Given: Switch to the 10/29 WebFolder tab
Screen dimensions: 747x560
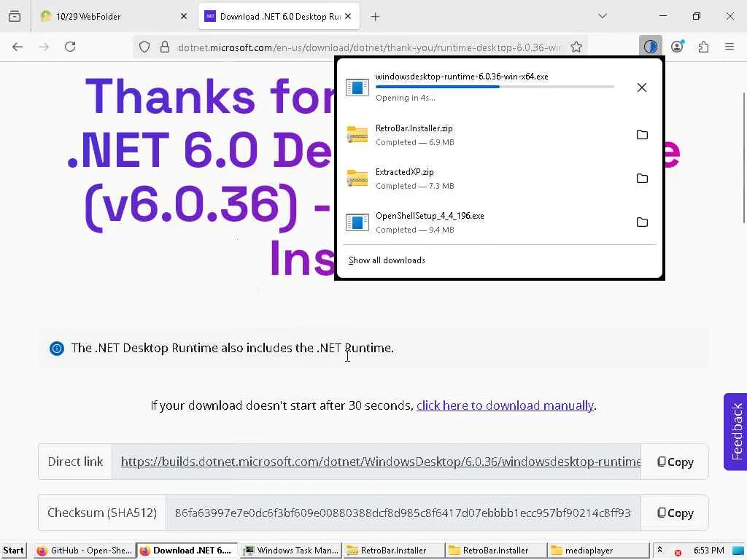Looking at the screenshot, I should pyautogui.click(x=112, y=16).
